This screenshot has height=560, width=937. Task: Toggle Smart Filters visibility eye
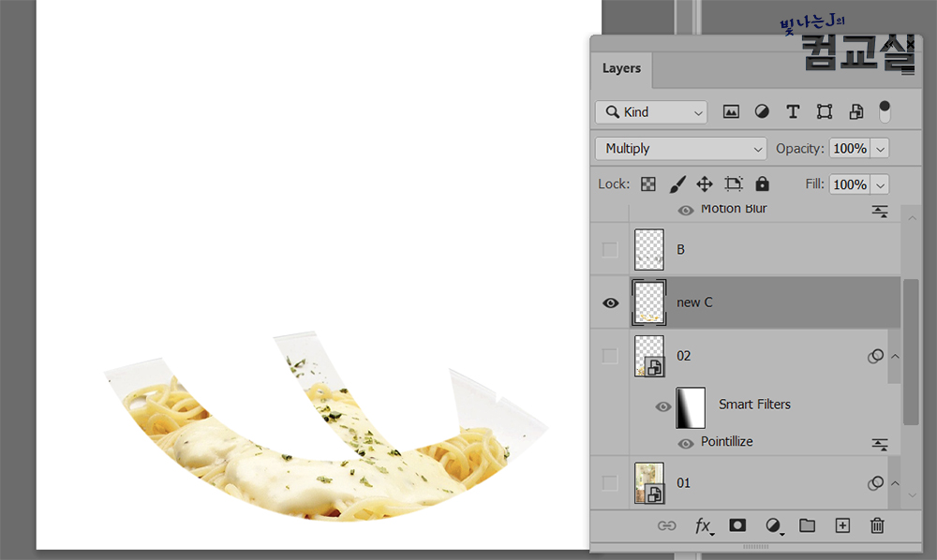coord(662,406)
